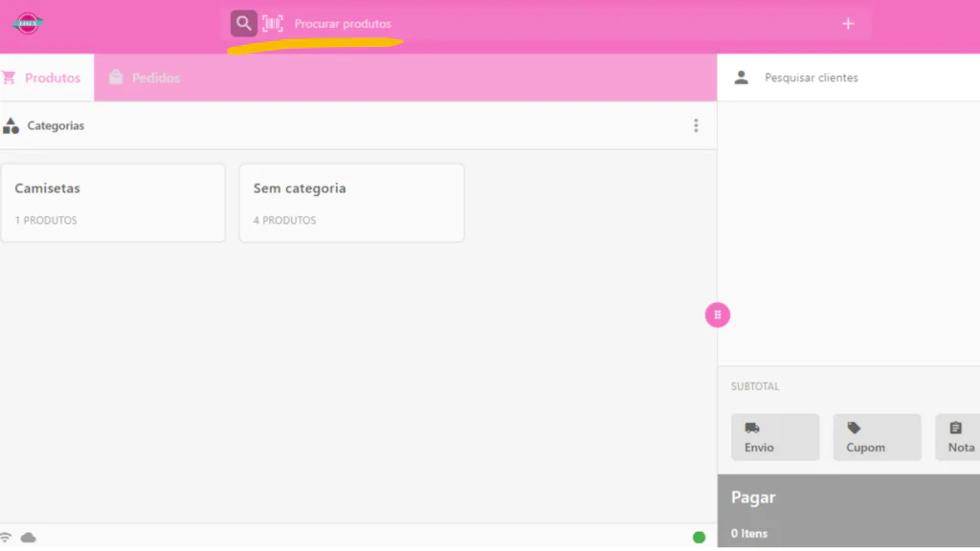Viewport: 980px width, 551px height.
Task: Open the store logo in top corner
Action: pyautogui.click(x=28, y=24)
